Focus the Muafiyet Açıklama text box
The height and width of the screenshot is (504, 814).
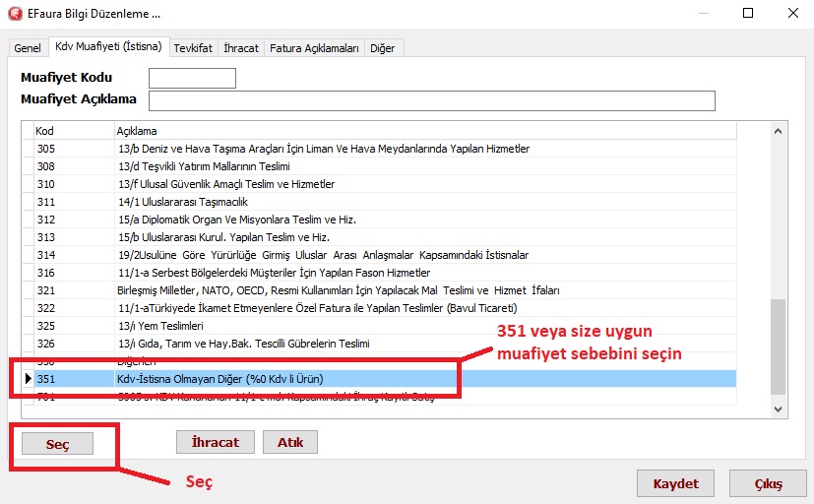[x=431, y=100]
